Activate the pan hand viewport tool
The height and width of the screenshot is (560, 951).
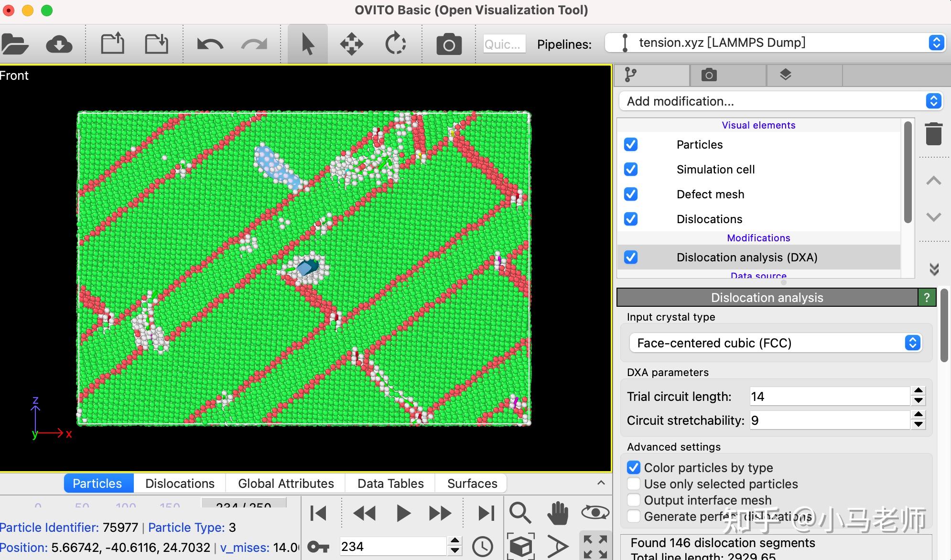[x=557, y=514]
